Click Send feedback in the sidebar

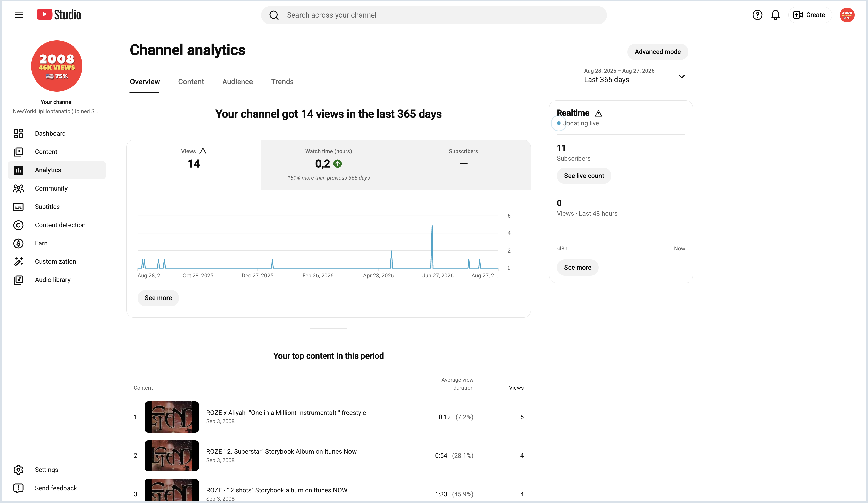coord(57,488)
